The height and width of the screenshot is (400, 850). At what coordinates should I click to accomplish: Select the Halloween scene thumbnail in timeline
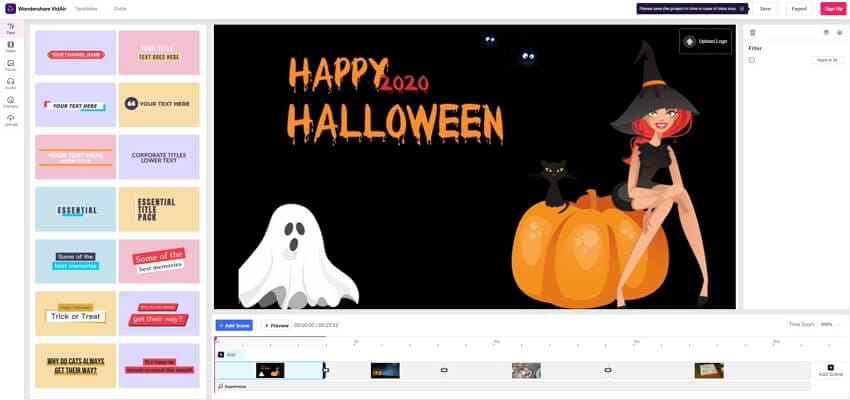click(270, 370)
